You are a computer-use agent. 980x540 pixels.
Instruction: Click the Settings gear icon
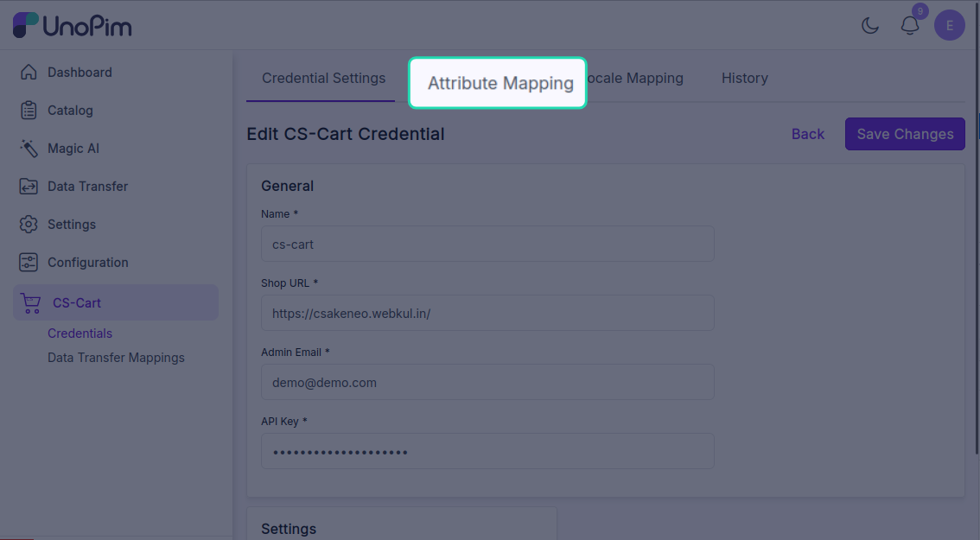(29, 225)
